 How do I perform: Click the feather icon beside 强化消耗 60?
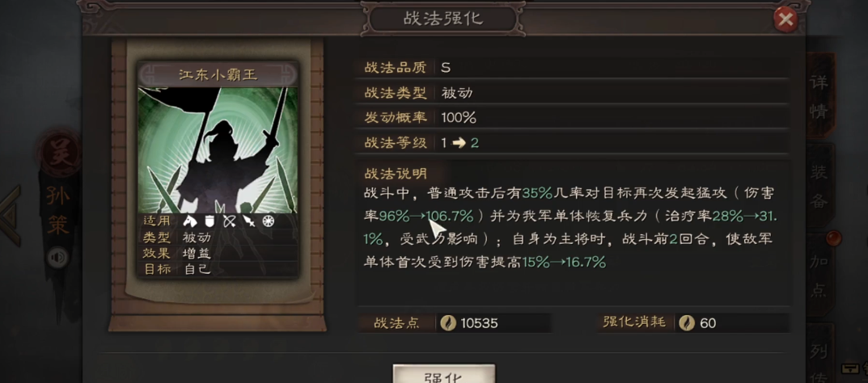[x=687, y=322]
